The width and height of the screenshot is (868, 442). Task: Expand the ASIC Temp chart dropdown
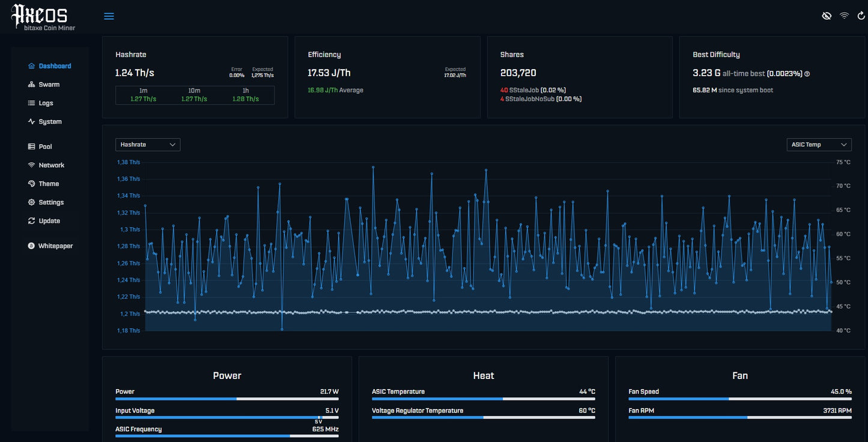[819, 145]
